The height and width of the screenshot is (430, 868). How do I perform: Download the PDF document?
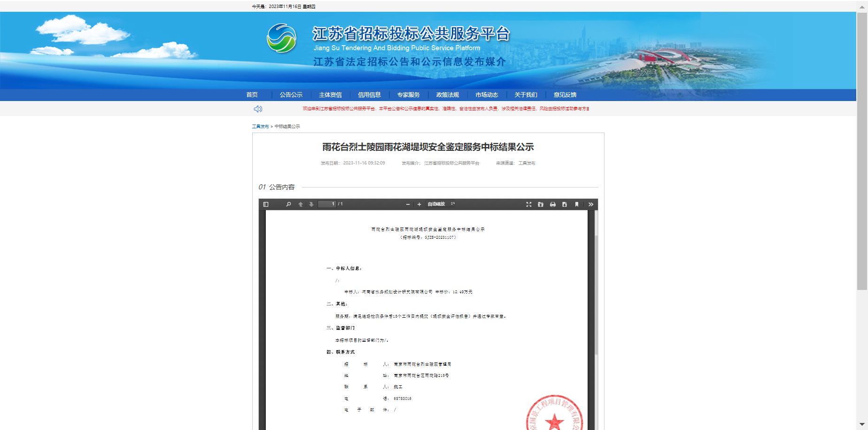(x=565, y=204)
